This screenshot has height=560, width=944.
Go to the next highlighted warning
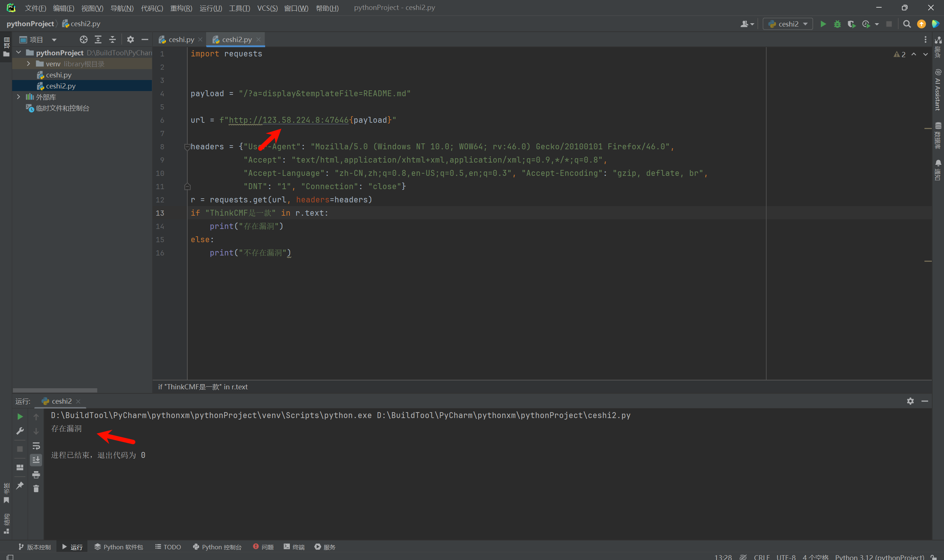pos(925,54)
